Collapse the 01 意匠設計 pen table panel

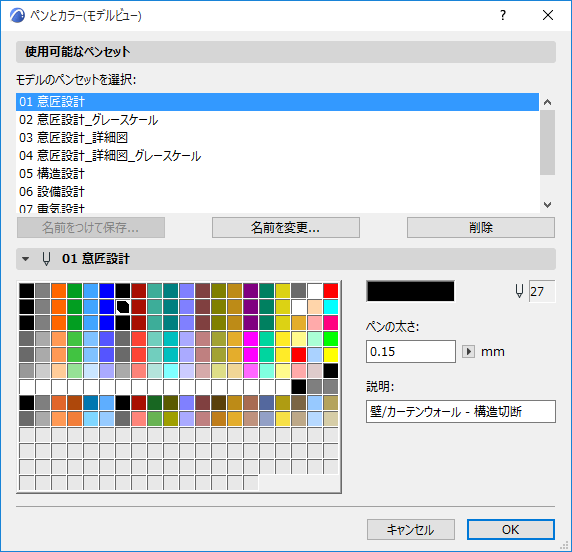click(25, 259)
